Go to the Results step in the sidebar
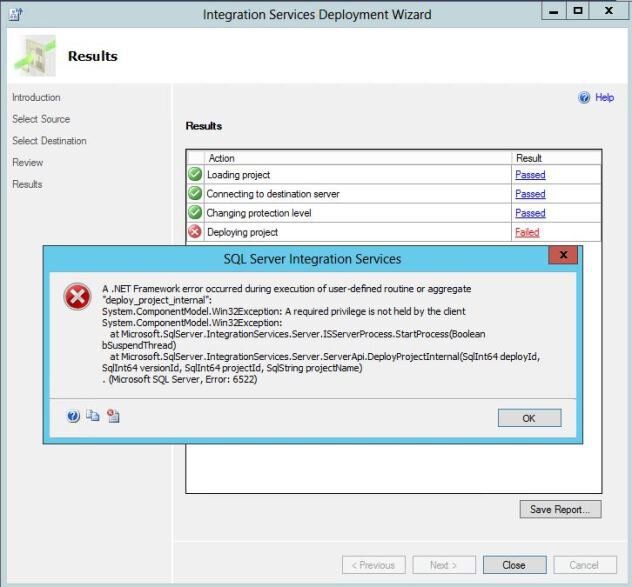Viewport: 632px width, 587px height. [x=27, y=184]
